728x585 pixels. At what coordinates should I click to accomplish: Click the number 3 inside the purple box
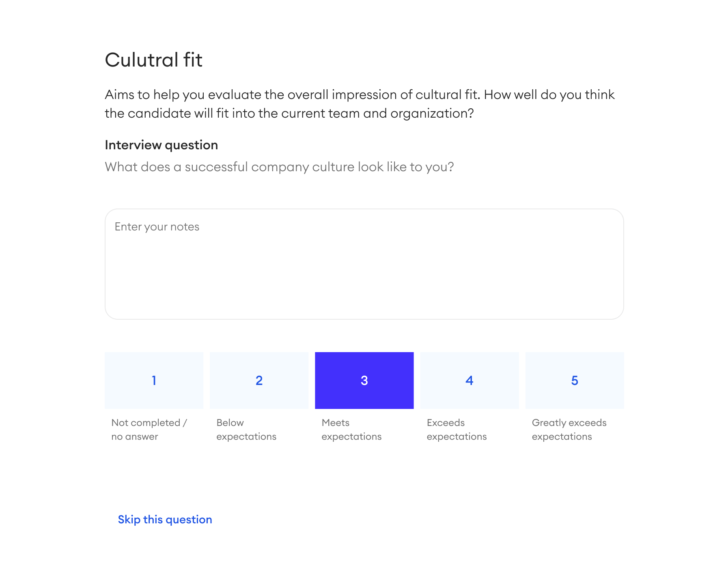364,381
